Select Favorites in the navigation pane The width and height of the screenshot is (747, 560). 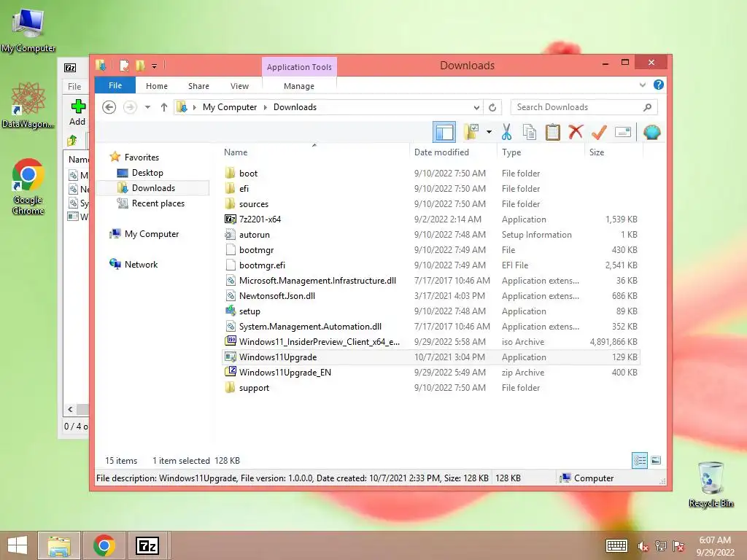tap(142, 157)
